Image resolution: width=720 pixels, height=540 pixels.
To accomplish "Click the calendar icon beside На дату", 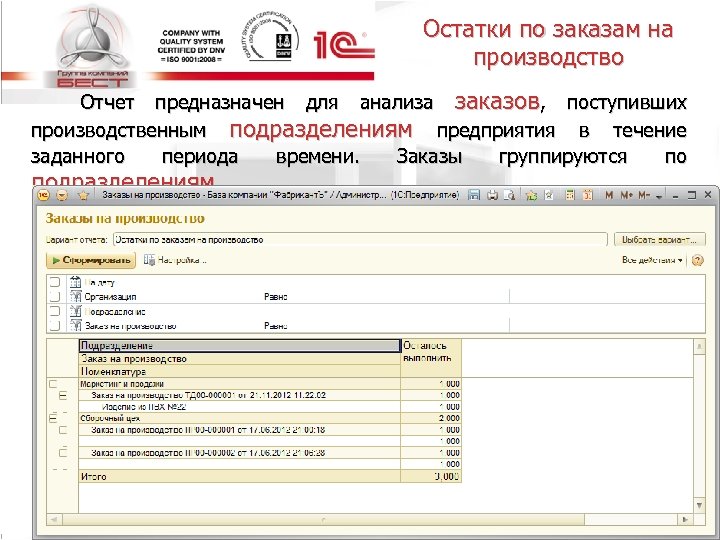I will [x=76, y=282].
